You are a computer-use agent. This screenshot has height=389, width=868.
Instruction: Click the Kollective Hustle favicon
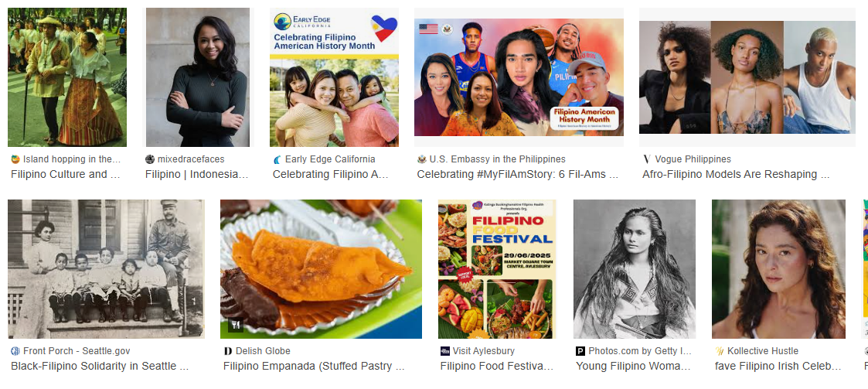720,351
